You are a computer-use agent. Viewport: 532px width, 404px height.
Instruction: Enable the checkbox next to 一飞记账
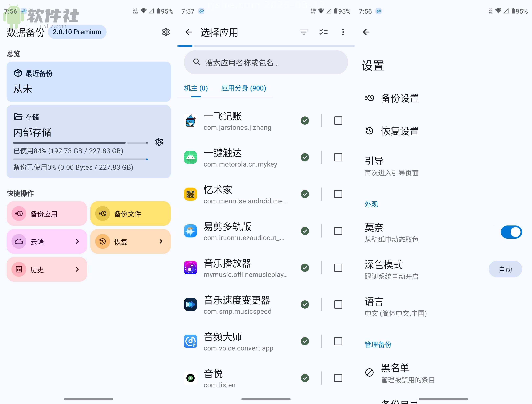point(338,120)
